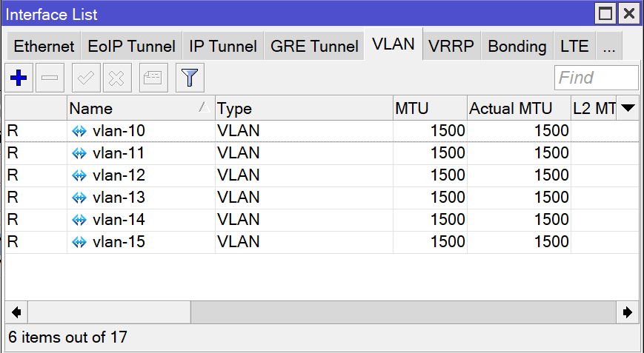
Task: Click the vlan-13 interface icon
Action: [x=79, y=198]
